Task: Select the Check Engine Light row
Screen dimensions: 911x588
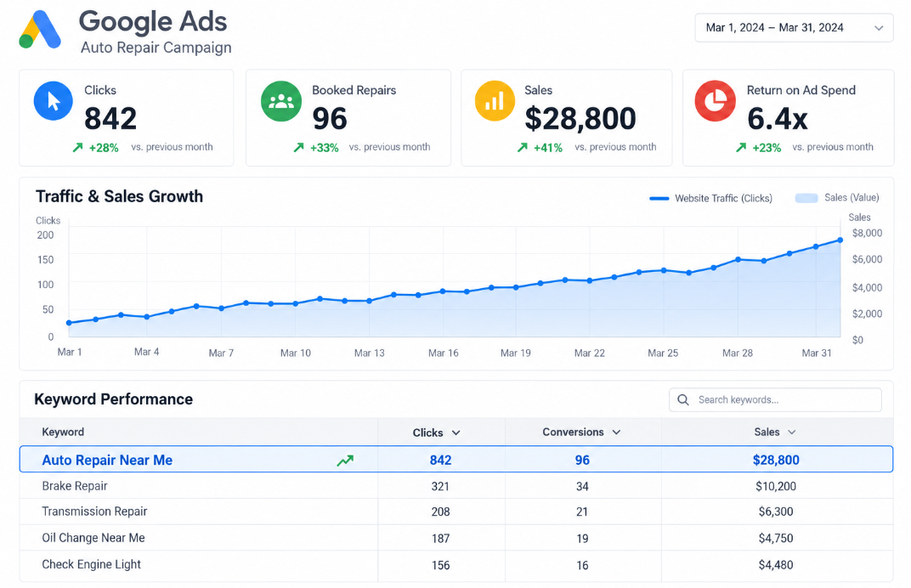Action: pos(456,565)
